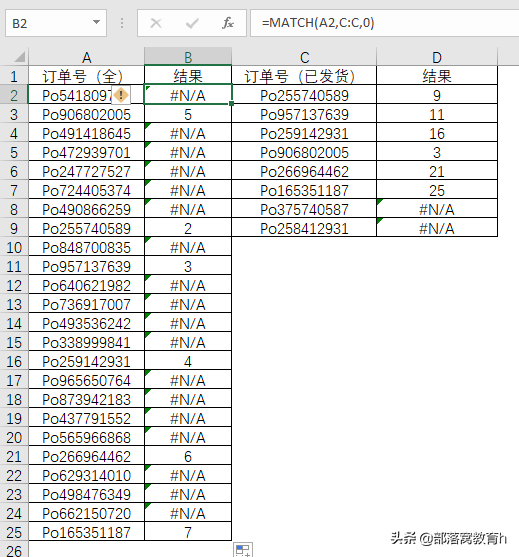Select cell Po490866259
Screen dimensions: 519x557
coord(86,209)
